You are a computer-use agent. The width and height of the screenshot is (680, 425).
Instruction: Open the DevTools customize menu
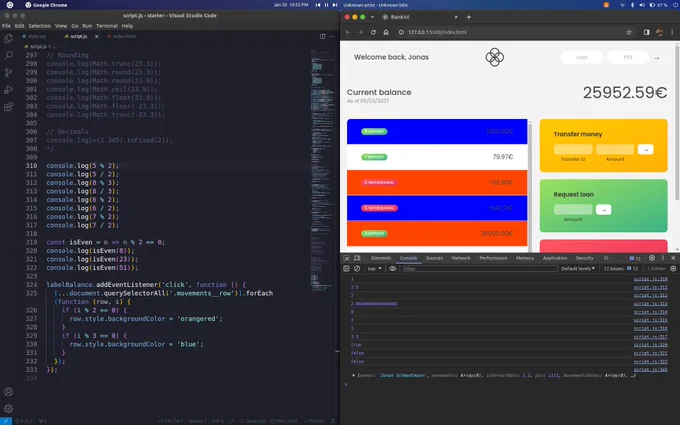(x=663, y=258)
